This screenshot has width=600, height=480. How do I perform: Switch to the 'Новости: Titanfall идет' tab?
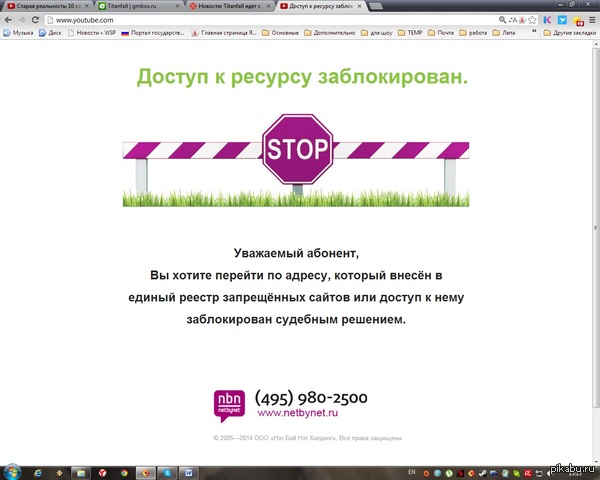click(230, 6)
